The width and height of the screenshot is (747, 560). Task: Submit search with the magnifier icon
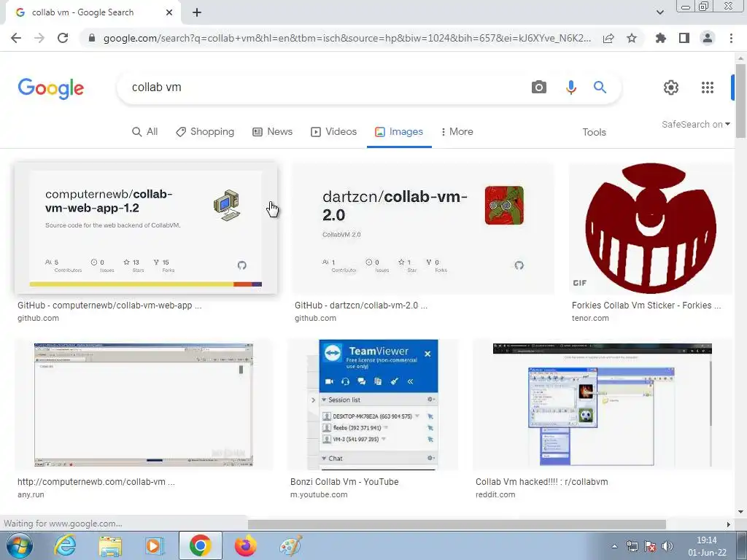(x=600, y=87)
